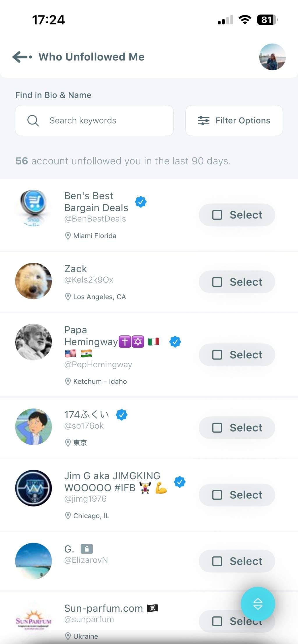Tap the floating blue sort button
Screen dimensions: 298x644
click(x=258, y=604)
